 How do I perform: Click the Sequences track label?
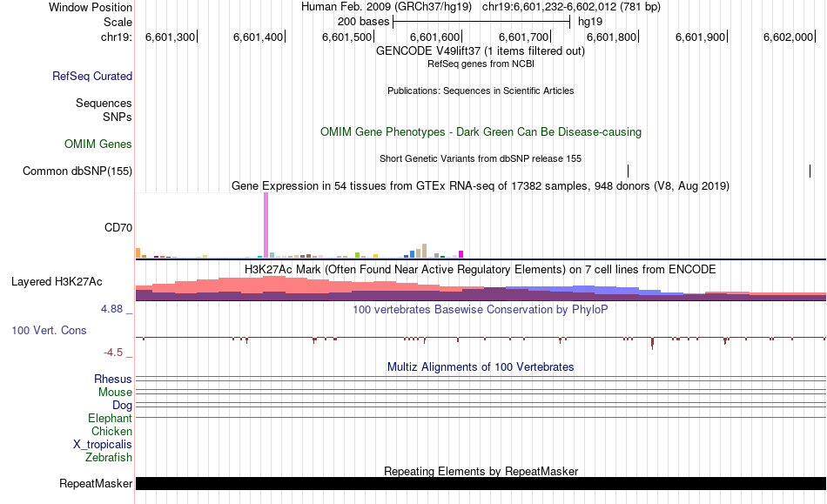pos(104,103)
